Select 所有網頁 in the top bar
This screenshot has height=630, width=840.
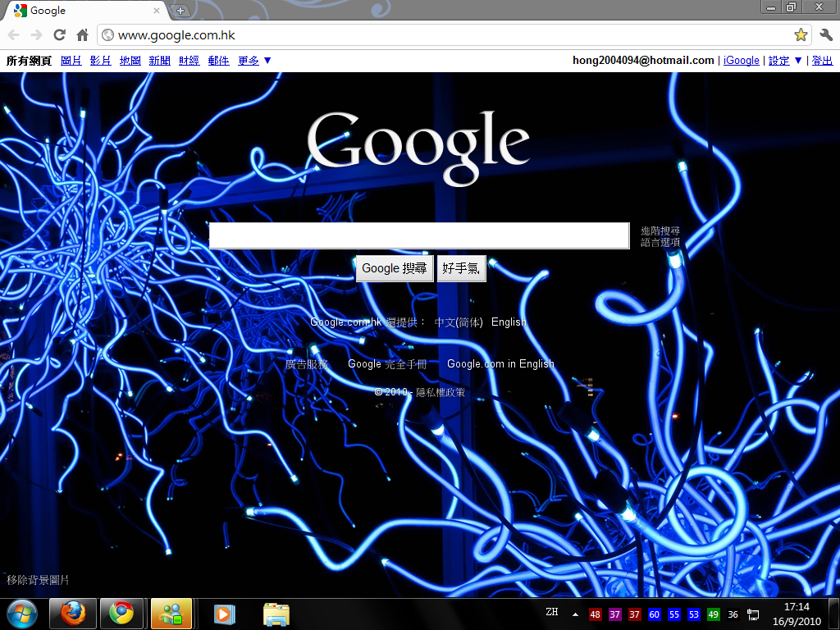29,61
